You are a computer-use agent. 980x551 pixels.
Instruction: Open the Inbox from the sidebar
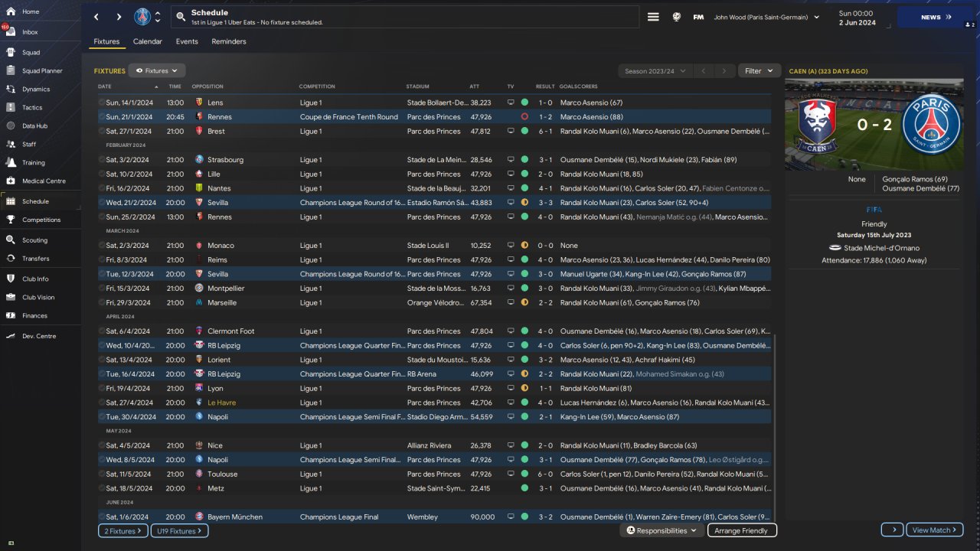(x=30, y=32)
